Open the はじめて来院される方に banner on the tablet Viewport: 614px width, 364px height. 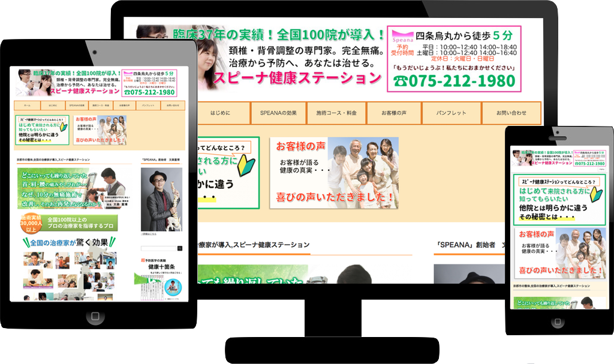[x=43, y=130]
